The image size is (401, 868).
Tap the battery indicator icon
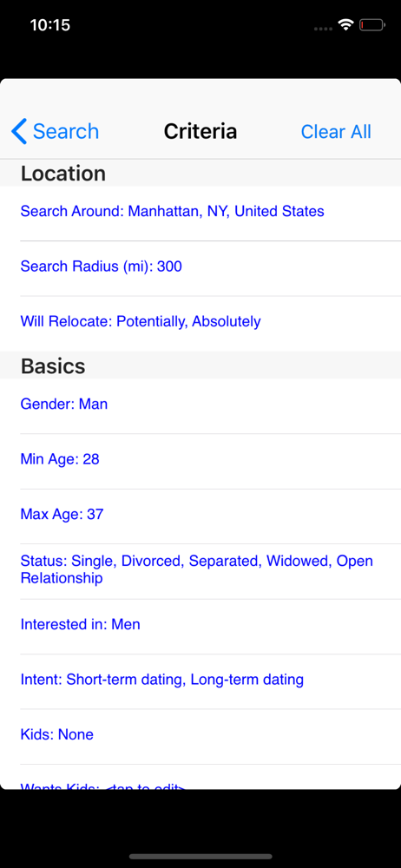pyautogui.click(x=371, y=25)
